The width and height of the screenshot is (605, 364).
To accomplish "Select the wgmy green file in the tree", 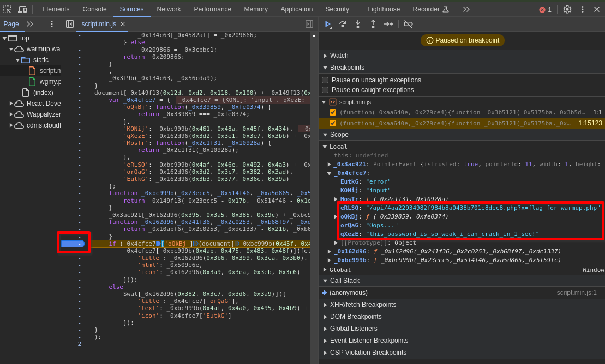I will [x=45, y=82].
